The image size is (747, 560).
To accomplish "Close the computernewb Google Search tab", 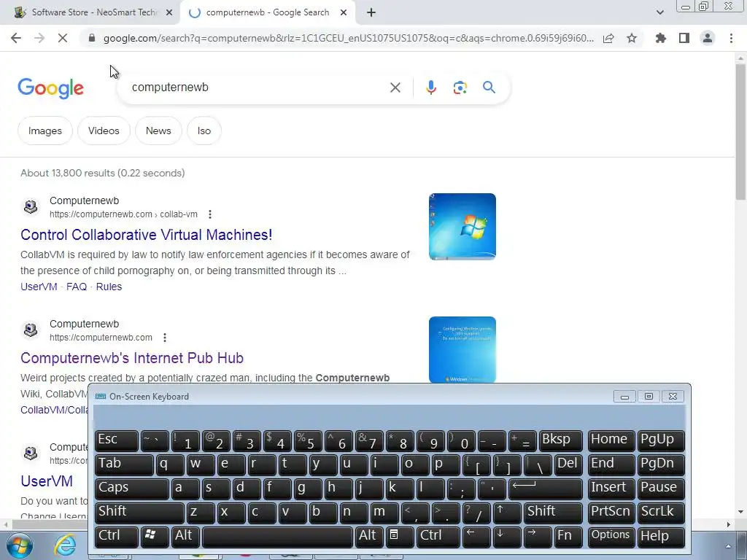I will point(344,12).
